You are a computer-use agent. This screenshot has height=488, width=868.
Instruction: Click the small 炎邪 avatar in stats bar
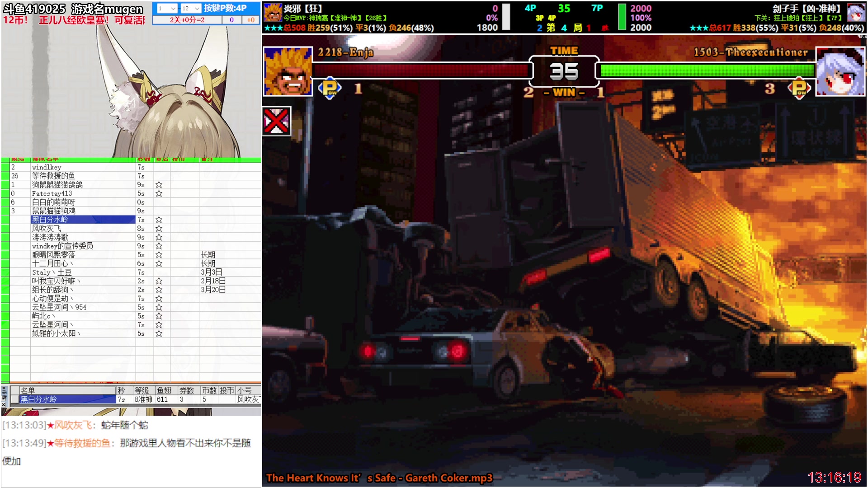pyautogui.click(x=273, y=13)
